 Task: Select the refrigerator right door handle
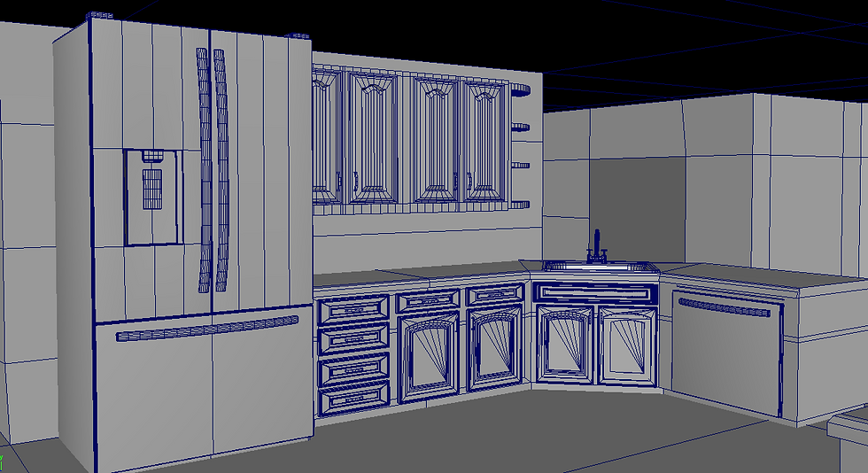click(221, 170)
